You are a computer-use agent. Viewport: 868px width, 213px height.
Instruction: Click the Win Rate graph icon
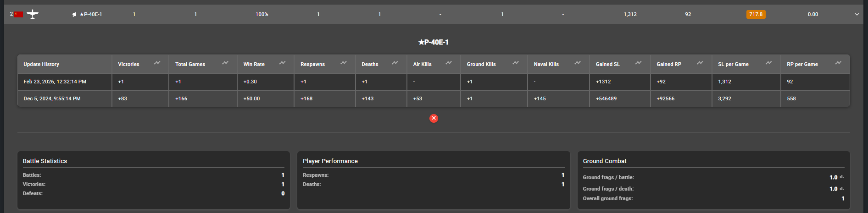click(283, 63)
